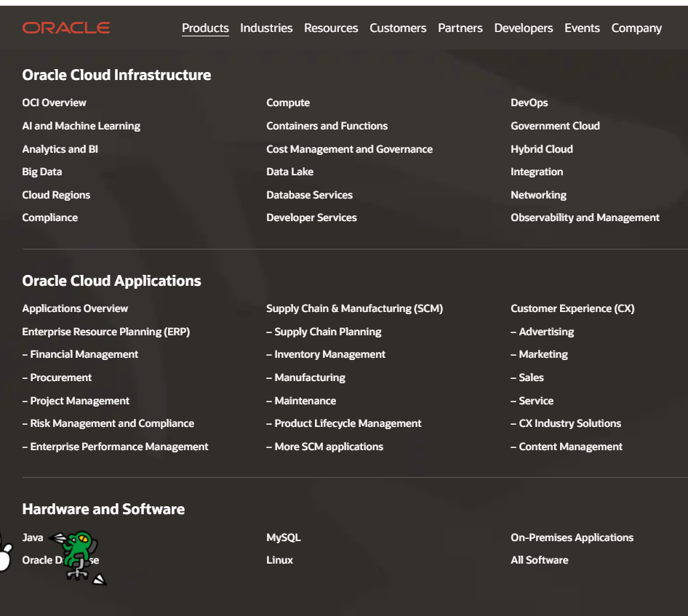Screen dimensions: 688x616
Task: Click the Oracle logo
Action: pos(66,28)
